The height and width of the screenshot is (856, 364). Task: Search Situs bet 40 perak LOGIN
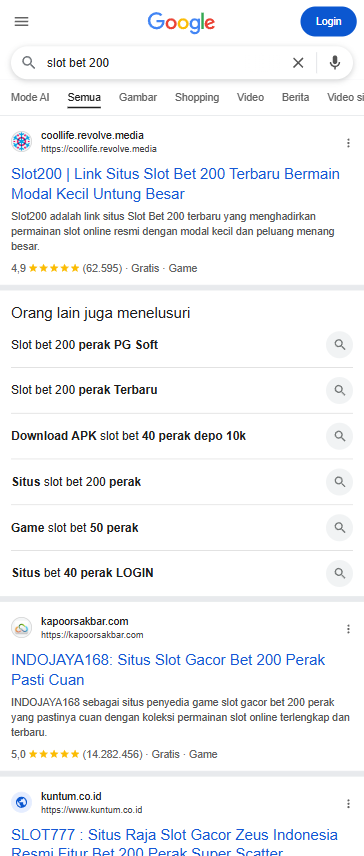[x=82, y=573]
